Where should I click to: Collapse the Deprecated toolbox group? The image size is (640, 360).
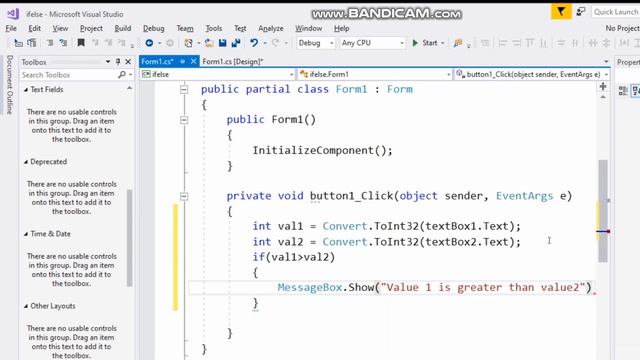26,162
